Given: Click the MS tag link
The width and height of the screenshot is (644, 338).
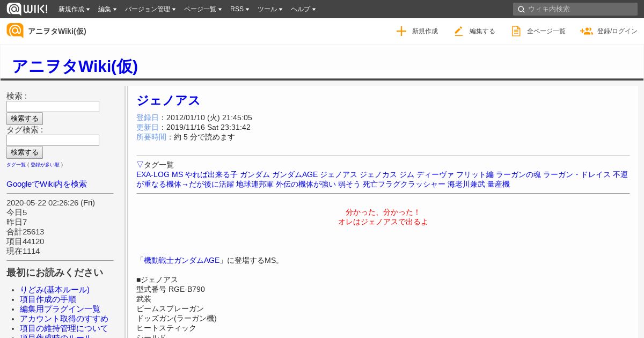Looking at the screenshot, I should [177, 174].
